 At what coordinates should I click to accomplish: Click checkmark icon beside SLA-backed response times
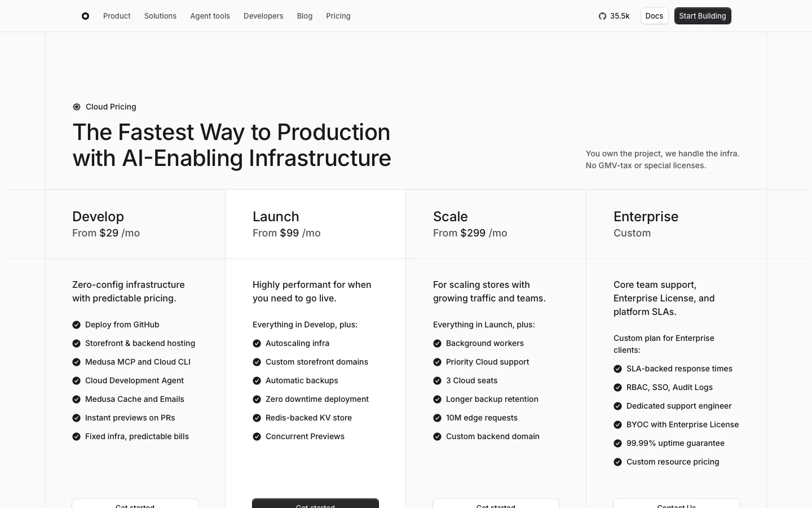(x=617, y=369)
